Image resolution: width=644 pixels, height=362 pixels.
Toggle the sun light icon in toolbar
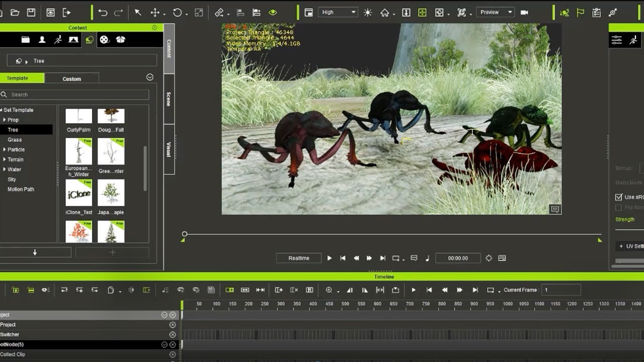(368, 13)
